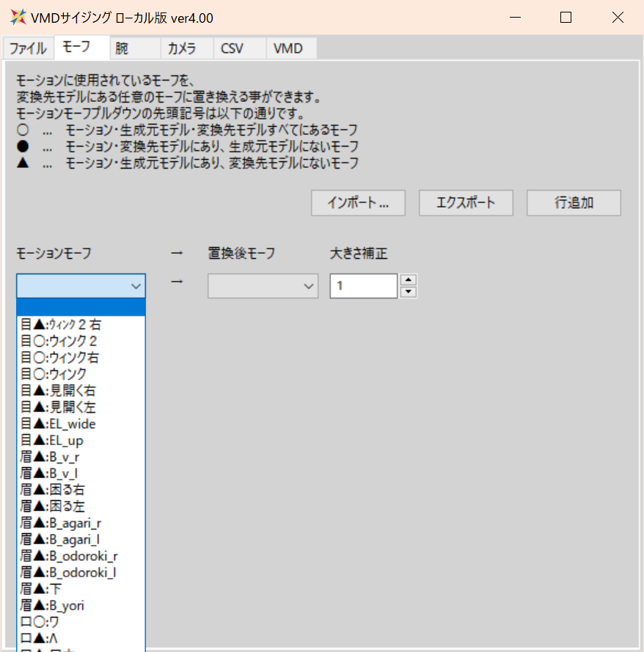This screenshot has height=652, width=644.
Task: Click the エクスポート button
Action: pos(466,203)
